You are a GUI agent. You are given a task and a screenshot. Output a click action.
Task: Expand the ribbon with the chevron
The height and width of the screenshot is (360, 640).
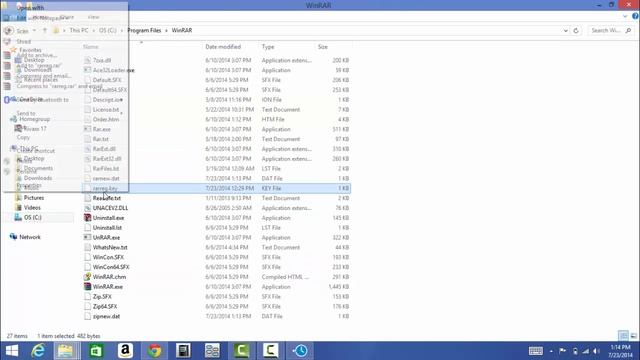click(625, 16)
